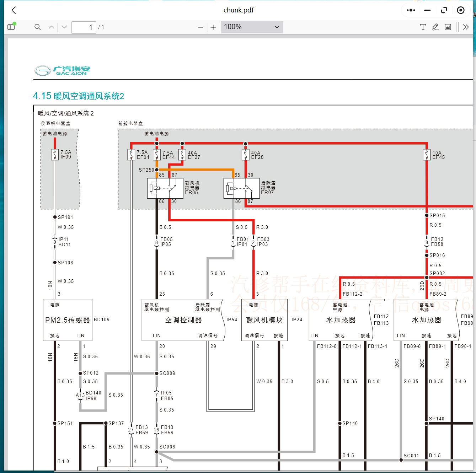Image resolution: width=476 pixels, height=473 pixels.
Task: Select the chunk.pdf title bar tab
Action: click(239, 10)
